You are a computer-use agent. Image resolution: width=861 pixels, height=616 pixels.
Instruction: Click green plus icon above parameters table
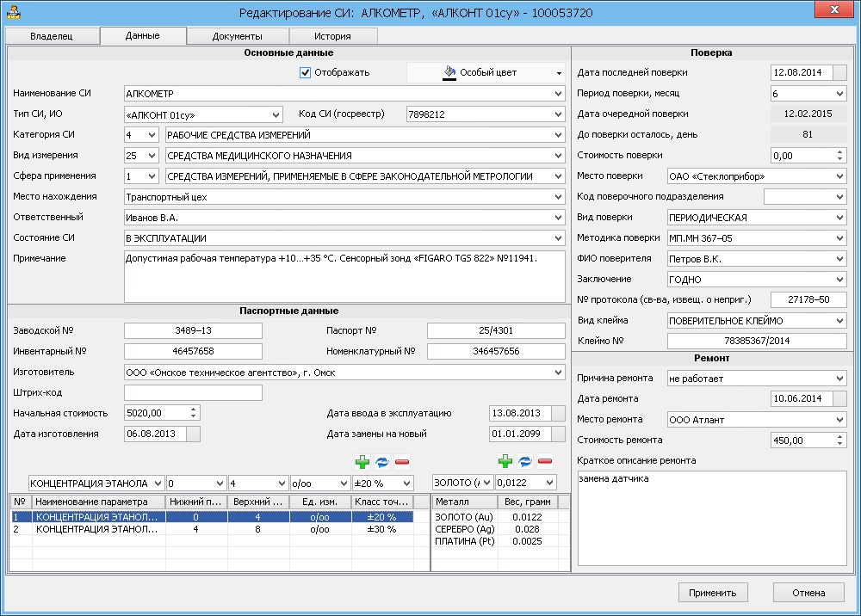pyautogui.click(x=362, y=462)
